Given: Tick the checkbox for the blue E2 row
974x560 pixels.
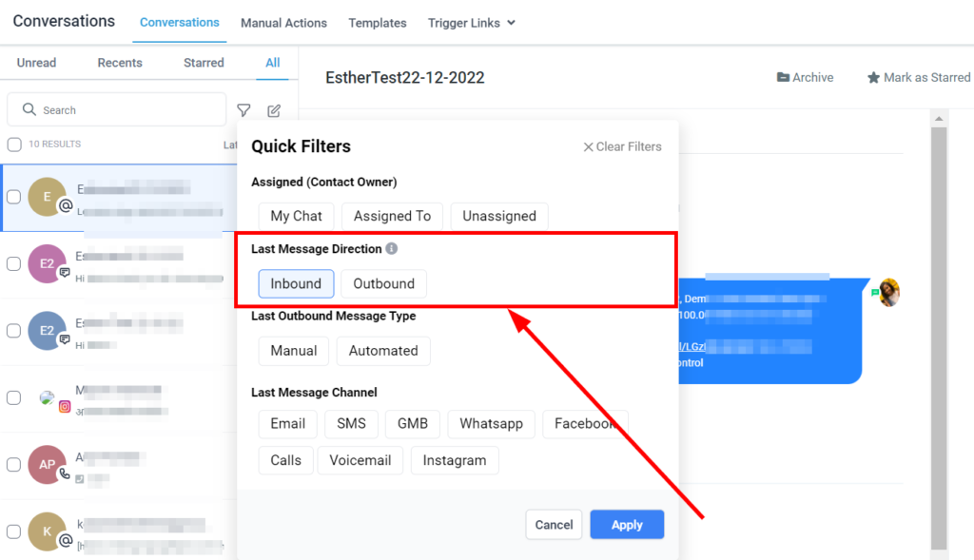Looking at the screenshot, I should pos(13,331).
